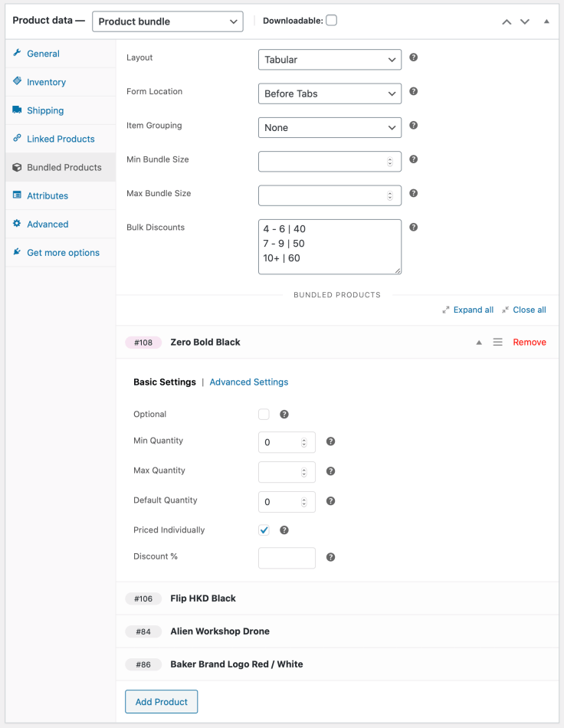Screen dimensions: 564x728
Task: Click inside the Bulk Discounts field
Action: pos(330,245)
